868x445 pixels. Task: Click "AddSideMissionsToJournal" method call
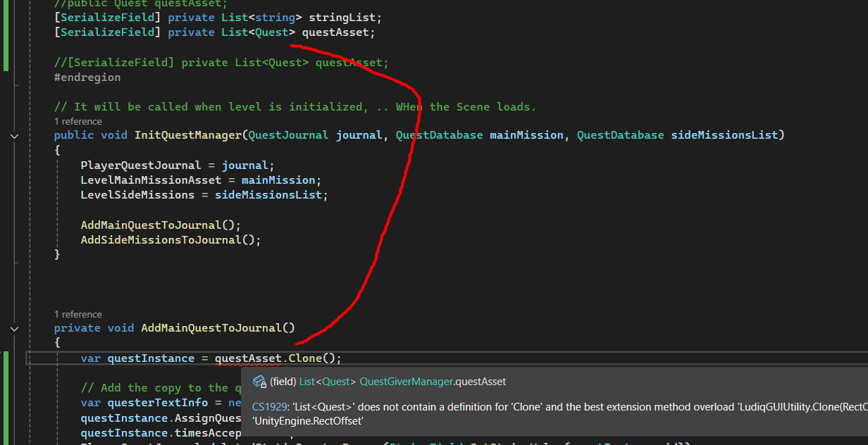point(161,240)
